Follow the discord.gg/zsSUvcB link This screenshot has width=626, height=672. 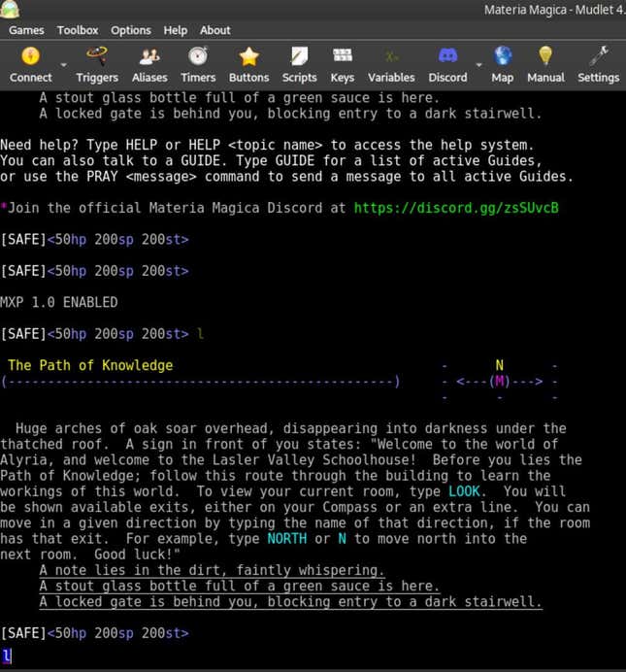point(456,208)
